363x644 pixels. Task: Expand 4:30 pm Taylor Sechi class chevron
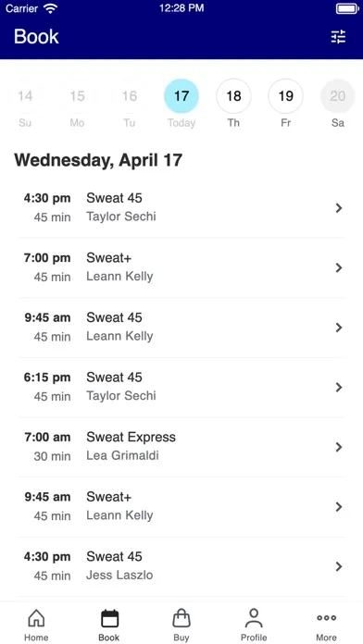[339, 208]
